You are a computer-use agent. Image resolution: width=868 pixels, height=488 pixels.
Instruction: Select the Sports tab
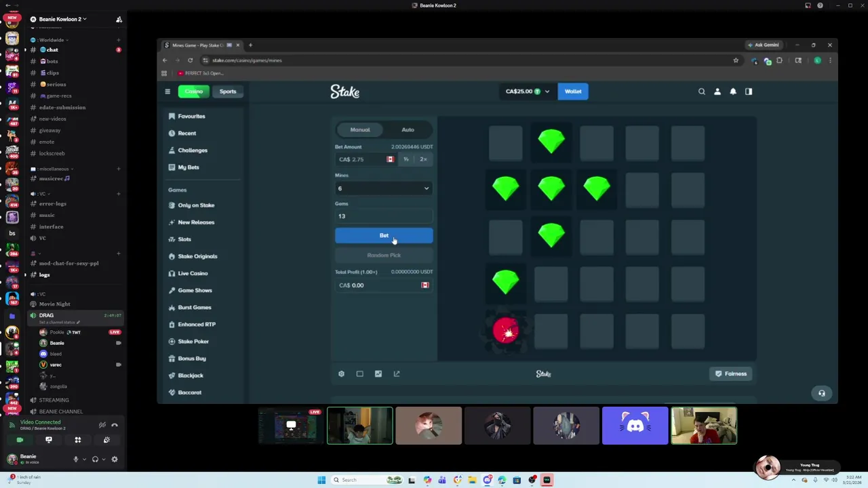(228, 91)
